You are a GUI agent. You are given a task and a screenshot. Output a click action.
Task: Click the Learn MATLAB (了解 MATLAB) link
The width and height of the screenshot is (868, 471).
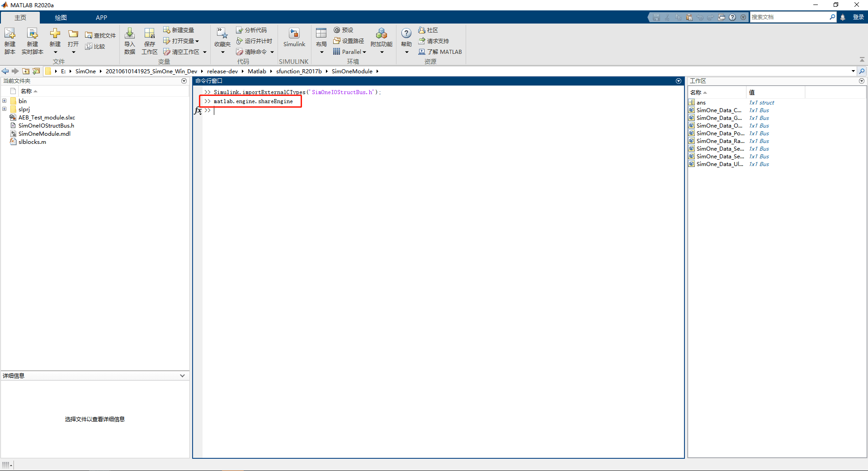440,52
